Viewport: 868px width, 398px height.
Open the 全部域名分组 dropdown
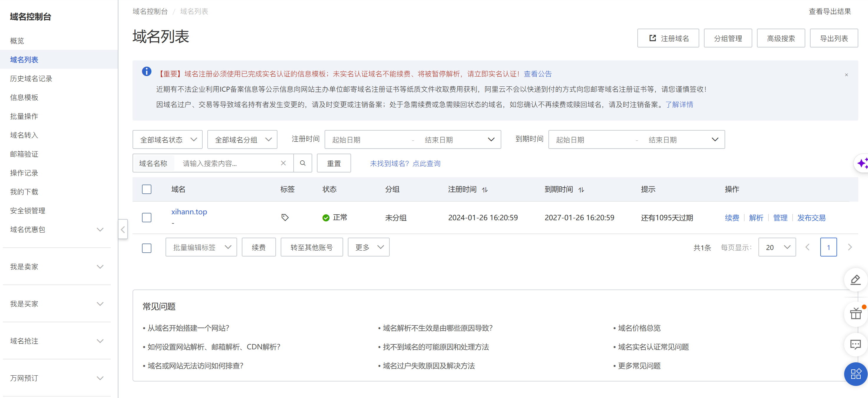coord(242,140)
